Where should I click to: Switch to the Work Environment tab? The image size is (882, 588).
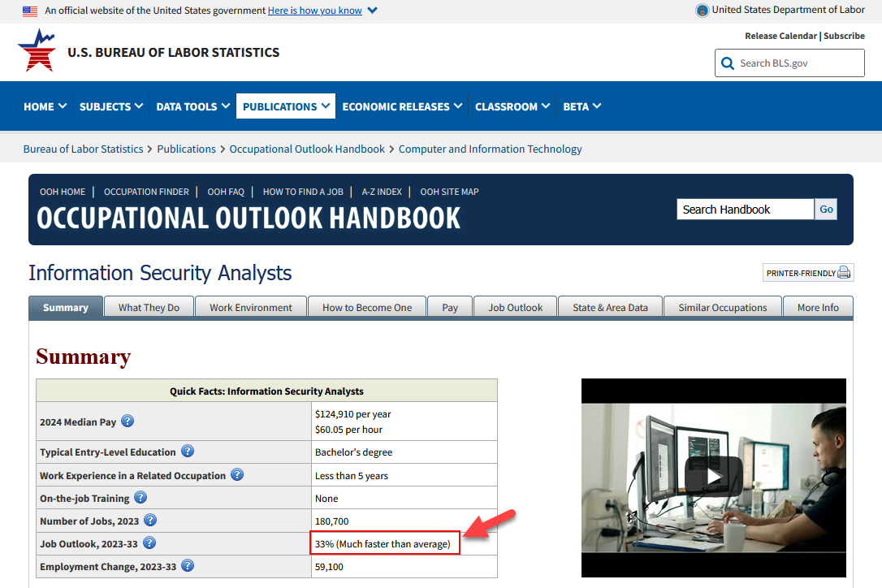pos(251,308)
